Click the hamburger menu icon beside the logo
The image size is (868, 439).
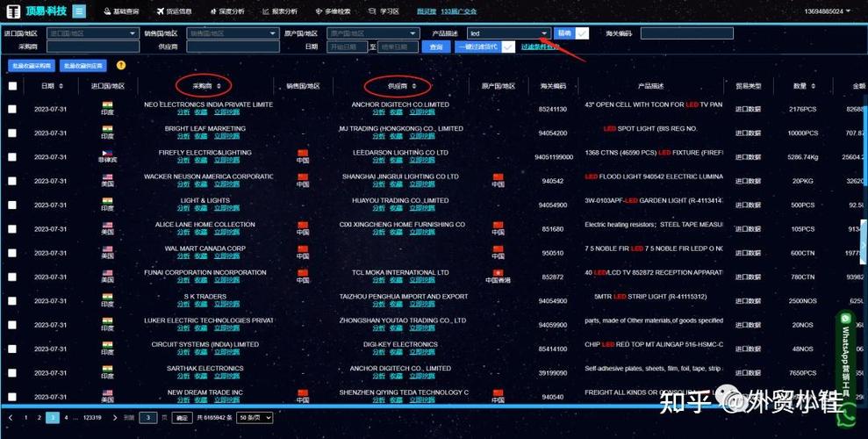[79, 11]
